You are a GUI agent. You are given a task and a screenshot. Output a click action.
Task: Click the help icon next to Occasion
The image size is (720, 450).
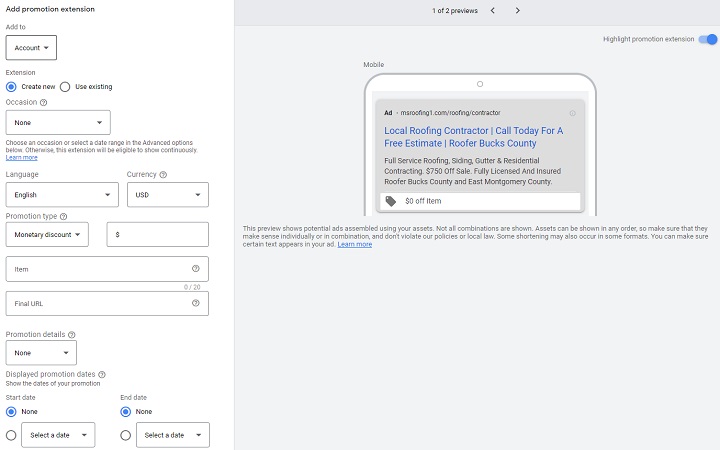click(43, 102)
